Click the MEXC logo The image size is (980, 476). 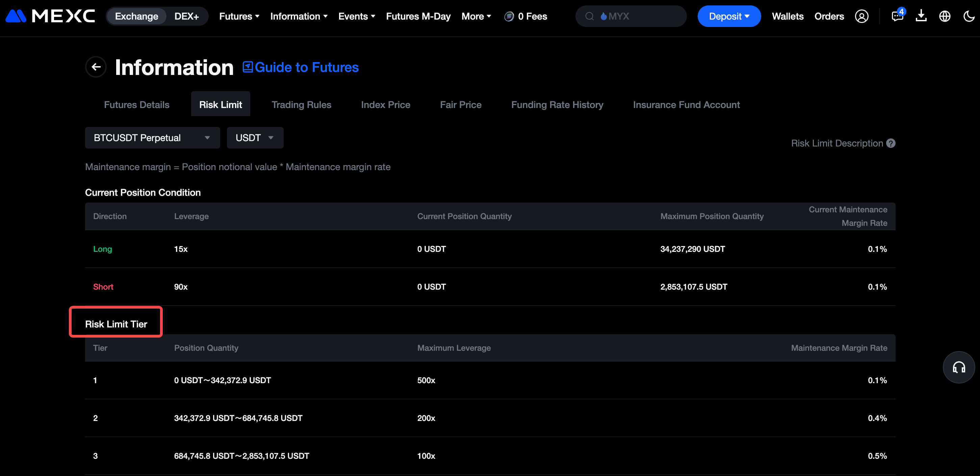coord(50,16)
